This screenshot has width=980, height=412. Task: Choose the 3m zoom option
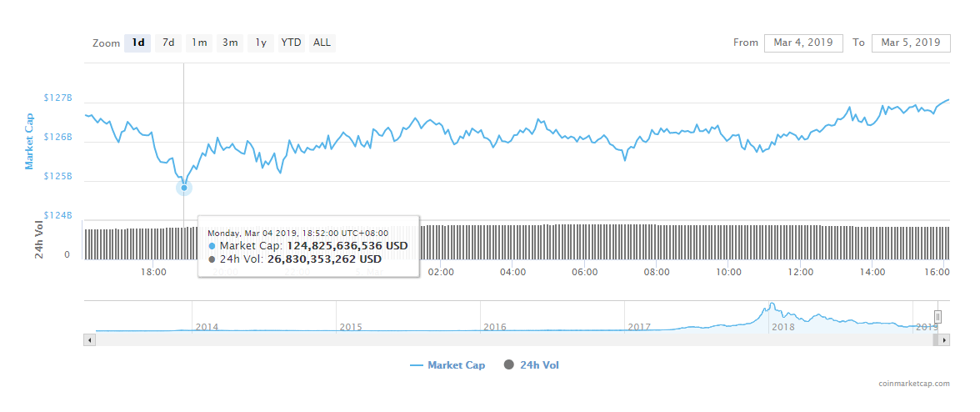[x=229, y=43]
